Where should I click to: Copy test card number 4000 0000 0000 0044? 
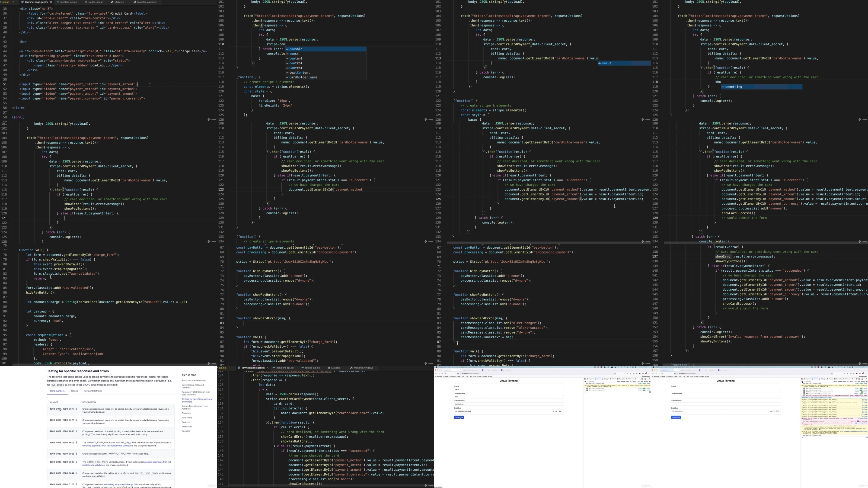(76, 473)
